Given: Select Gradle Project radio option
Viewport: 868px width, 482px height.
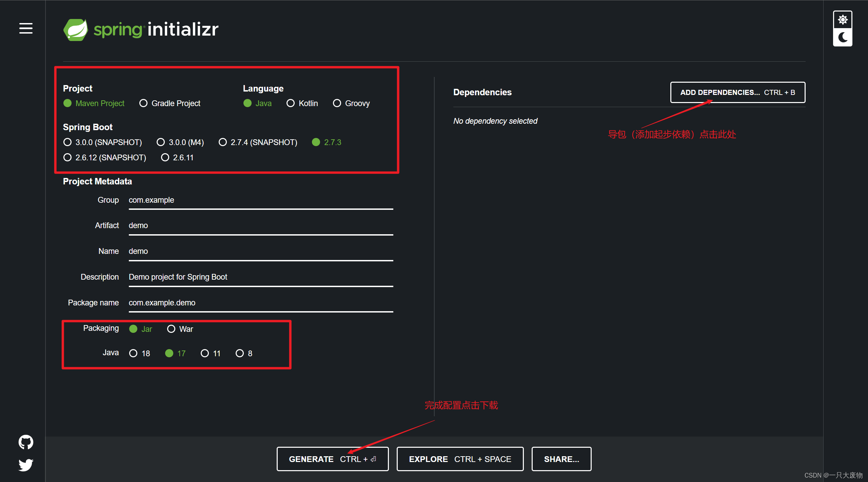Looking at the screenshot, I should point(170,103).
